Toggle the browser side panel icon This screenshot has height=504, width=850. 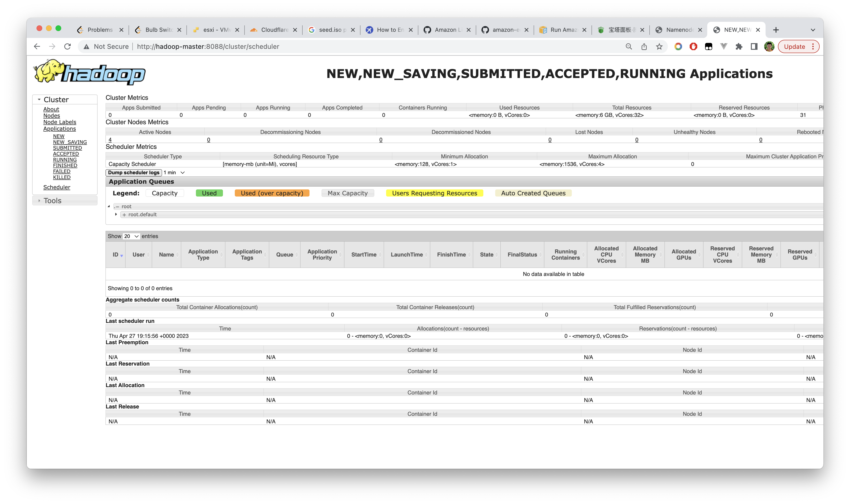click(x=754, y=46)
